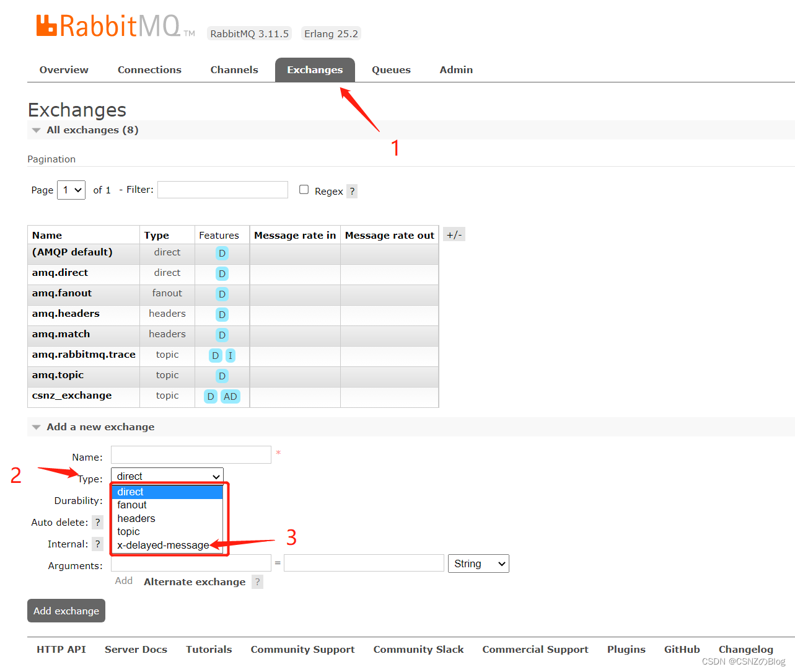Screen dimensions: 795x672
Task: Open the Admin tab
Action: pos(456,69)
